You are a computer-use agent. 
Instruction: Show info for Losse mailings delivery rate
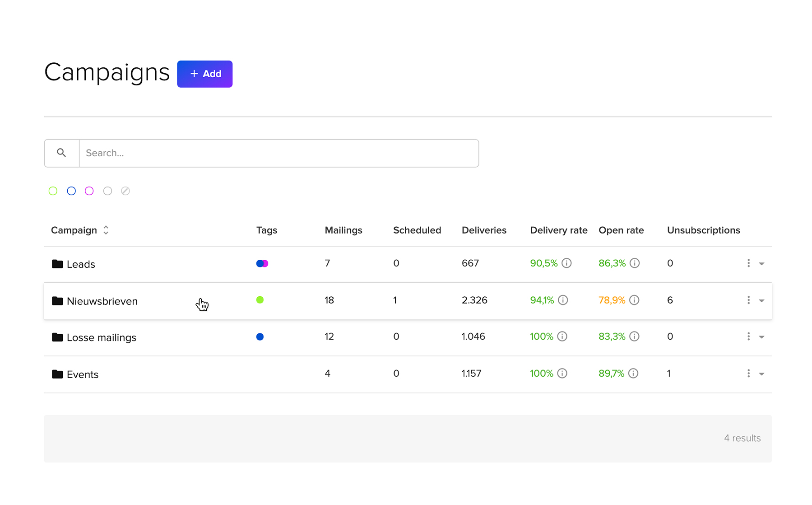[562, 337]
